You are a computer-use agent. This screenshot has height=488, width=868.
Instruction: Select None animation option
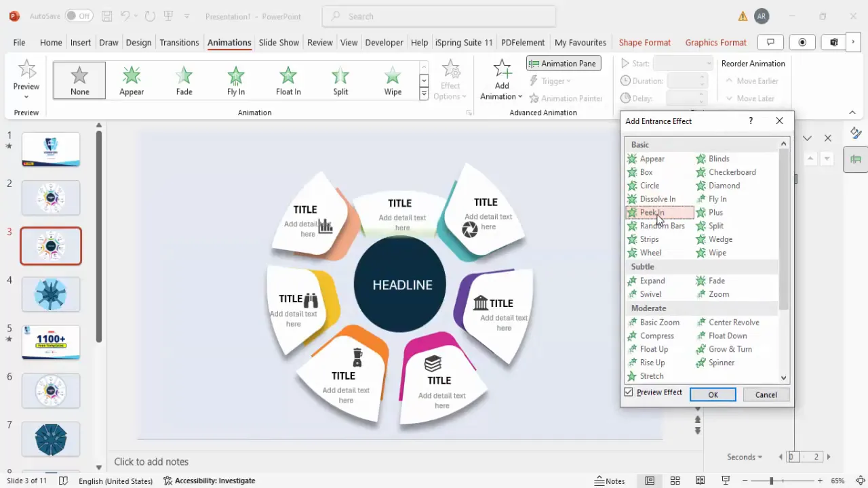[x=79, y=80]
